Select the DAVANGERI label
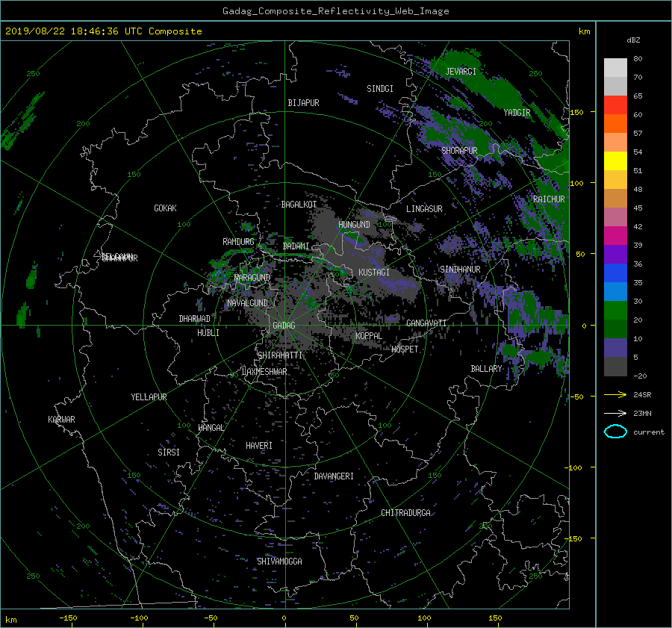The image size is (672, 628). click(x=334, y=476)
